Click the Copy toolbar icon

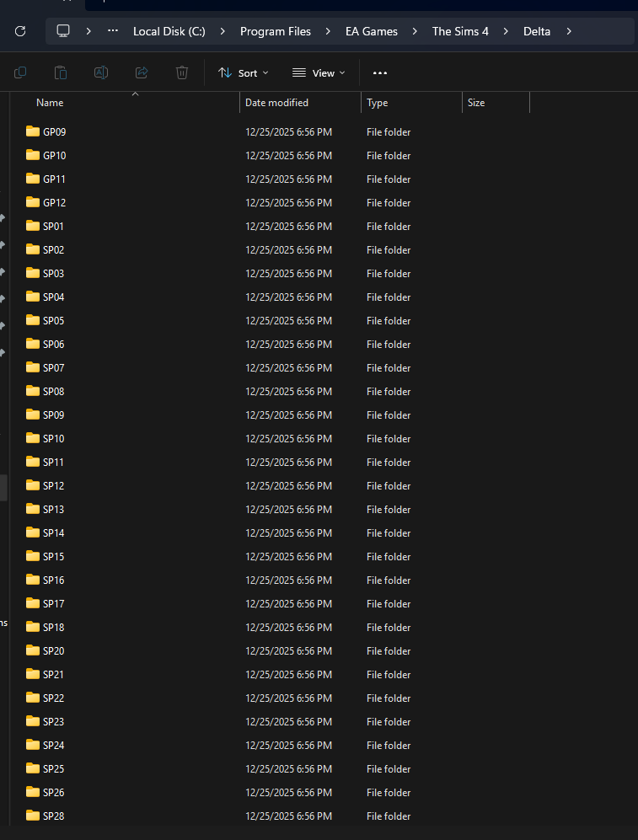click(20, 73)
